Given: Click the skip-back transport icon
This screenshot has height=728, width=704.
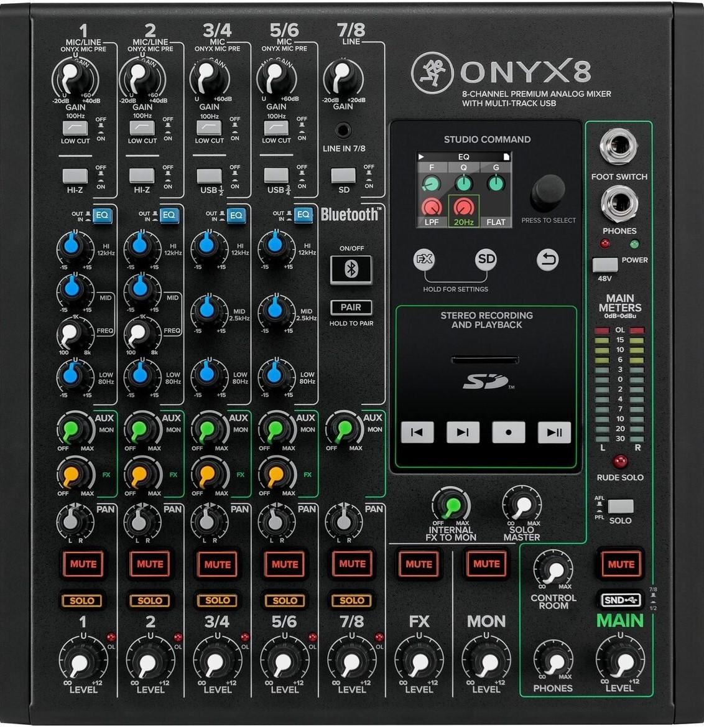Looking at the screenshot, I should click(x=418, y=432).
